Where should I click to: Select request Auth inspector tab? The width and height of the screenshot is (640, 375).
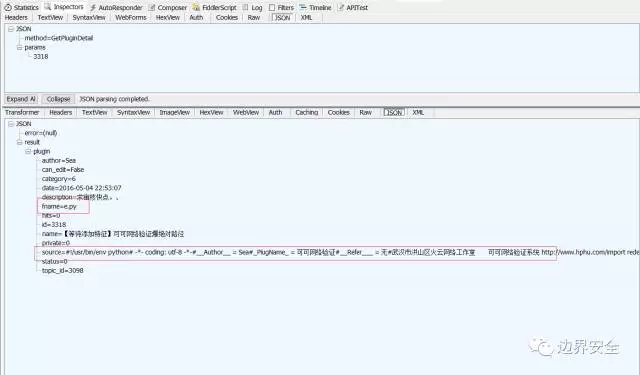pyautogui.click(x=196, y=18)
